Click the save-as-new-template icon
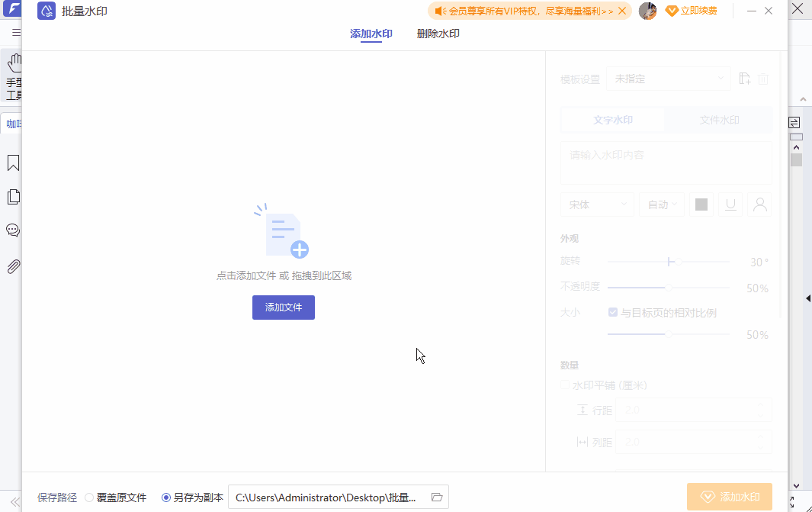 [x=744, y=78]
